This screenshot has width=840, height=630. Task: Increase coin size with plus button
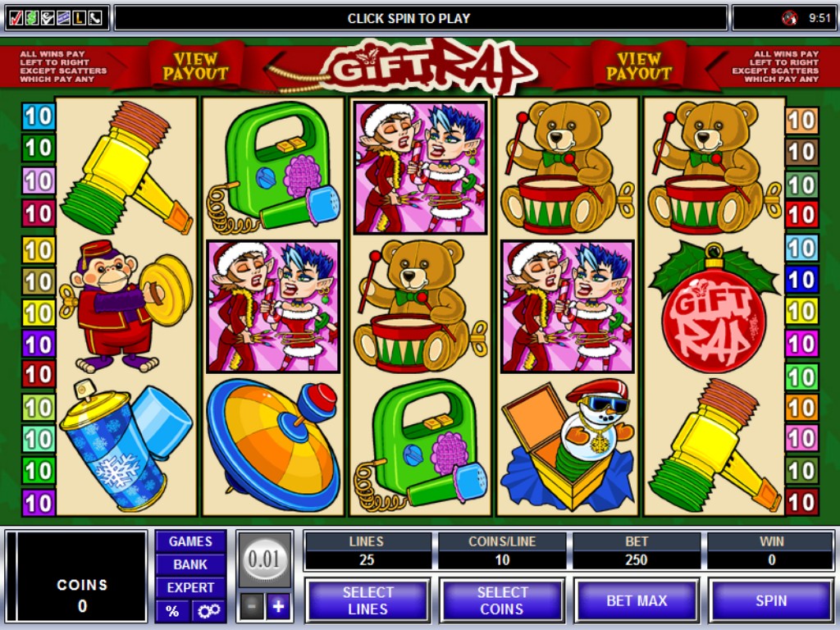click(279, 606)
